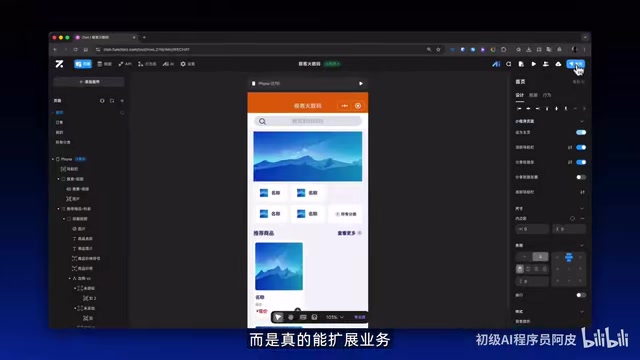Expand the style section chevron at panel bottom

tap(582, 311)
